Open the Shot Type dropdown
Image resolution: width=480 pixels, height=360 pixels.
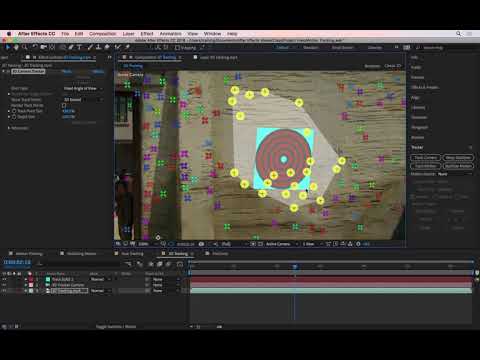click(83, 88)
